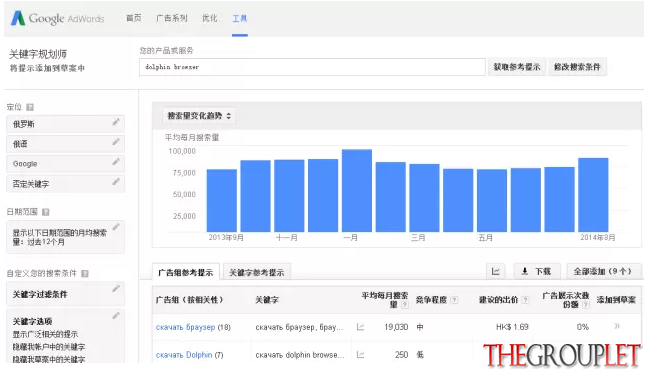
Task: Open help icon beside 建议的出价 column
Action: (525, 300)
